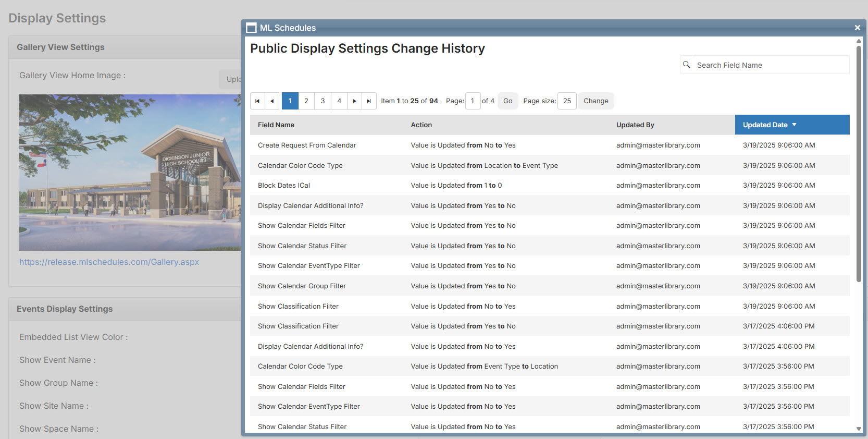Sort by Updated By column header
The width and height of the screenshot is (868, 439).
pyautogui.click(x=635, y=125)
